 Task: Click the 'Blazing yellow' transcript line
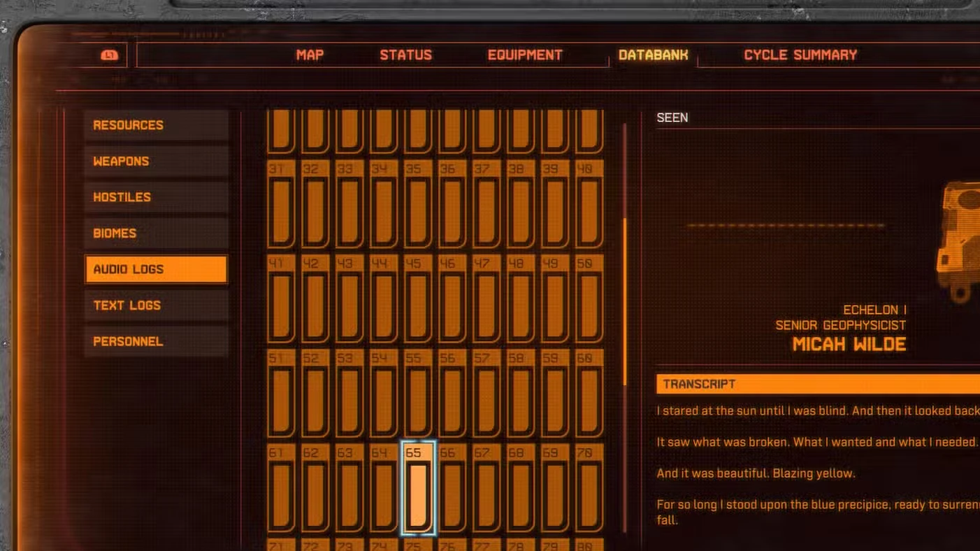pyautogui.click(x=756, y=473)
